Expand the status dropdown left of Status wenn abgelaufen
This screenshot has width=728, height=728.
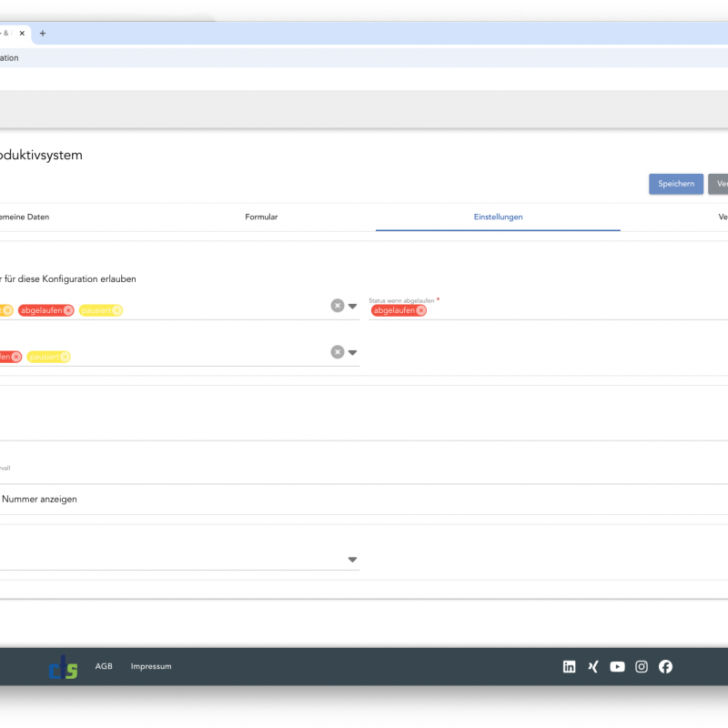[352, 306]
